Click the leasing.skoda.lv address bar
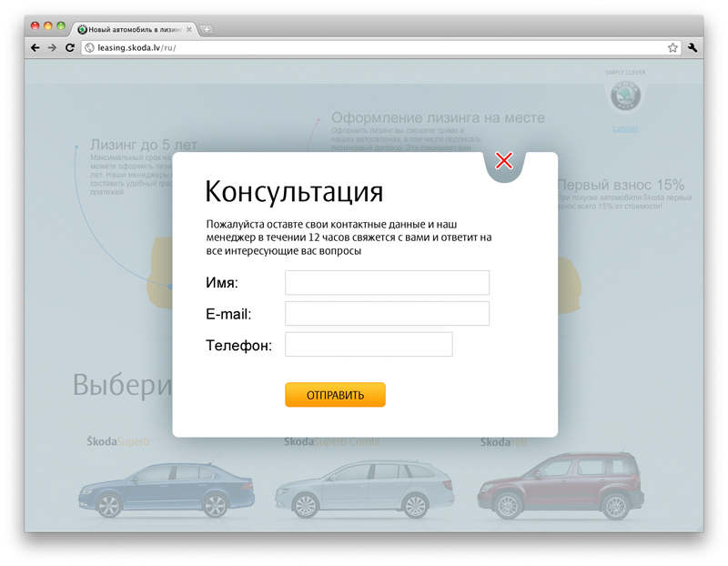 click(380, 48)
